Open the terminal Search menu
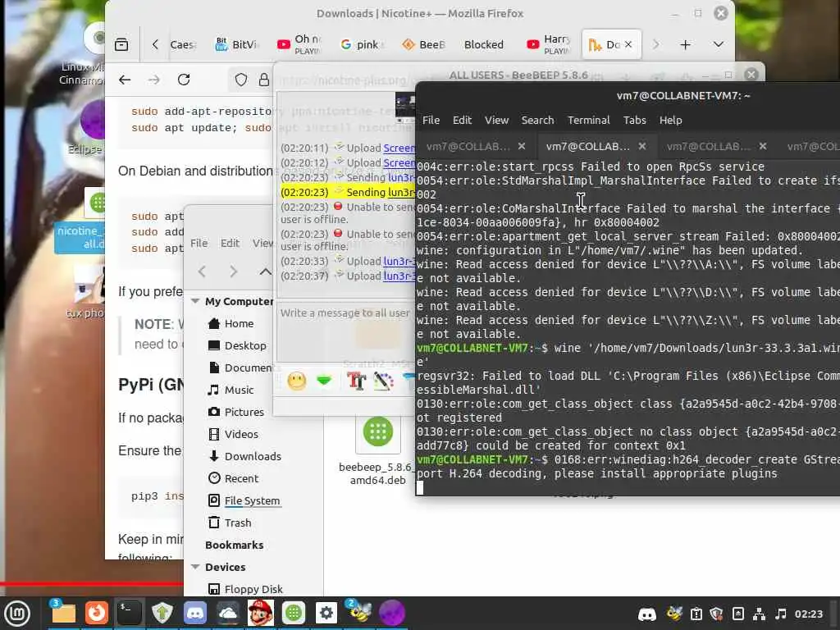This screenshot has width=840, height=630. coord(537,120)
